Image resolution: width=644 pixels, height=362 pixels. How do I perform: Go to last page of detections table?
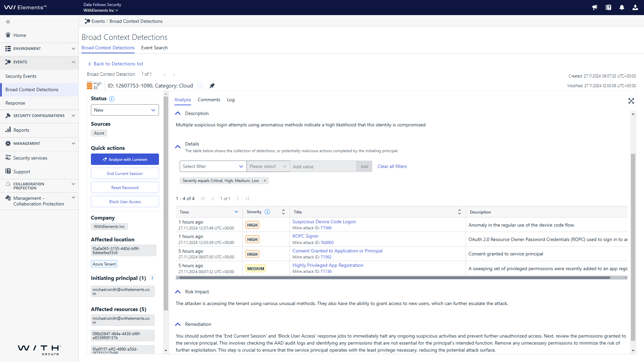pyautogui.click(x=247, y=198)
